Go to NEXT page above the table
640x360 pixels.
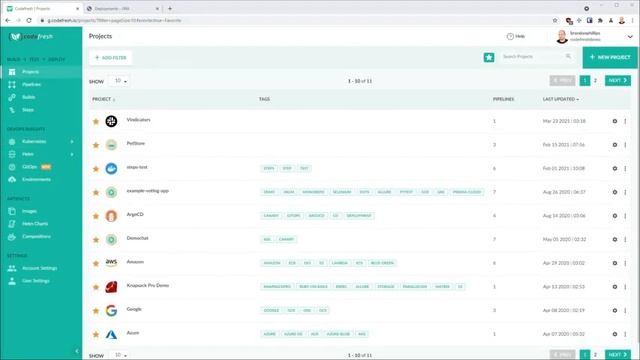(x=618, y=80)
